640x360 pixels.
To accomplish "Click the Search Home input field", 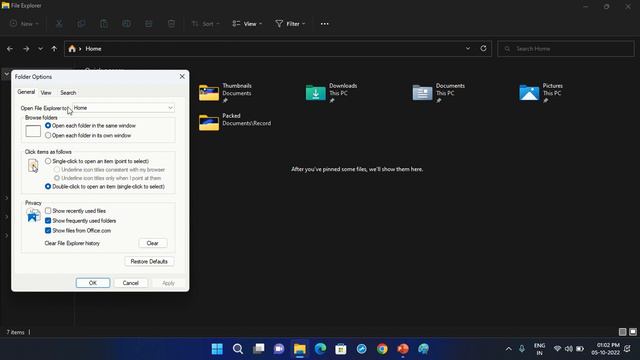I will (x=566, y=49).
